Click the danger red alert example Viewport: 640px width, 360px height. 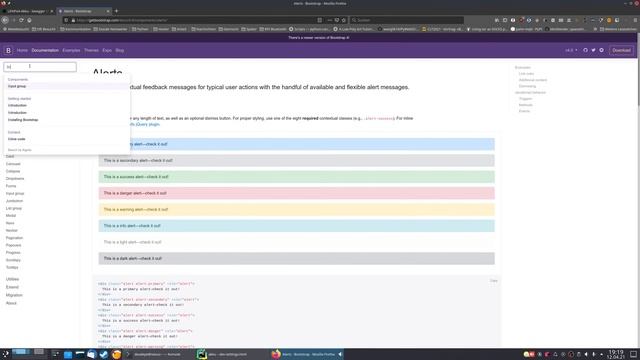(296, 193)
